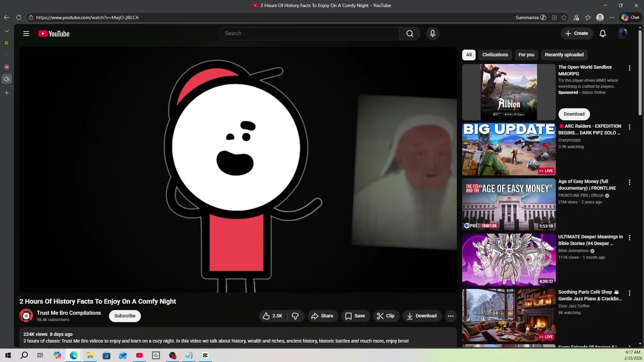This screenshot has width=644, height=362.
Task: Open the Copilot Chat pane
Action: 630,18
